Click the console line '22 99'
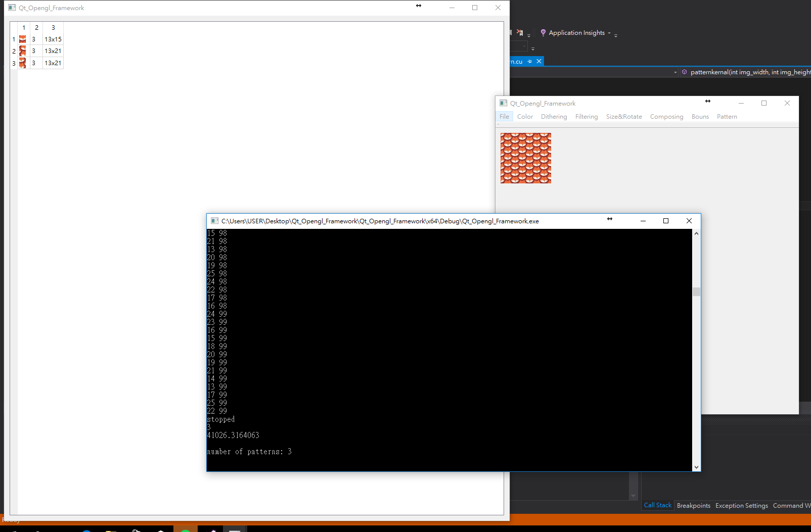Viewport: 811px width, 532px height. click(x=217, y=411)
